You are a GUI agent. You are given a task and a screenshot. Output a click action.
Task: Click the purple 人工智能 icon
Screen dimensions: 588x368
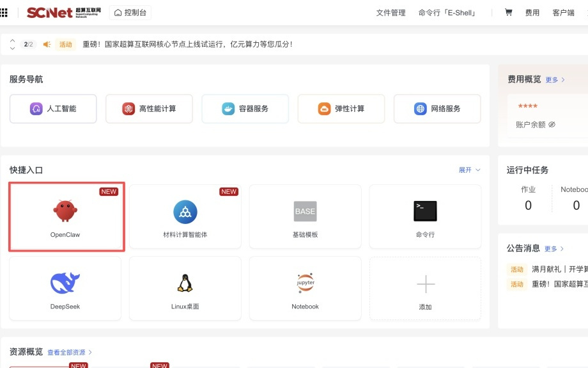point(36,109)
